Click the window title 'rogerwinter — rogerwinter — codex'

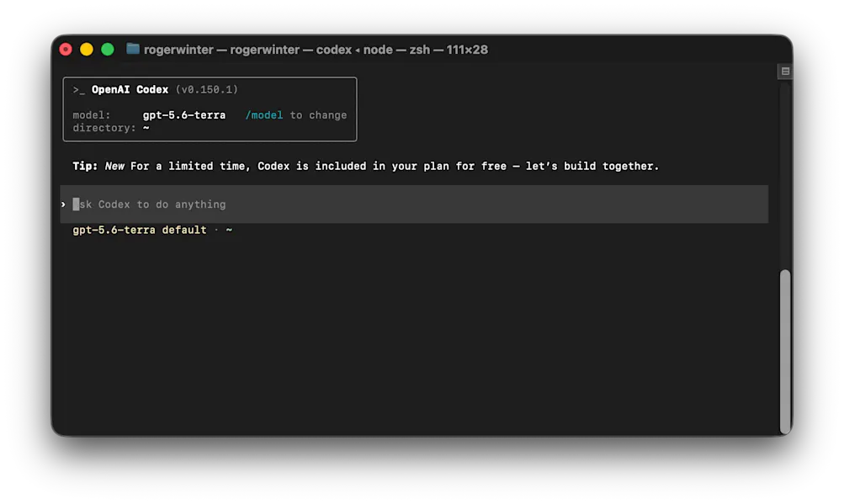click(247, 50)
